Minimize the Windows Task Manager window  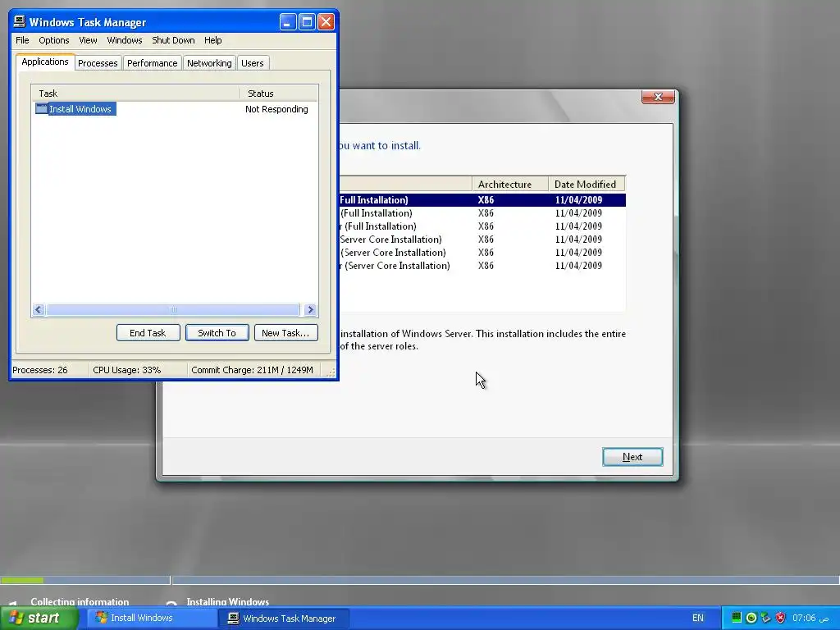coord(288,22)
